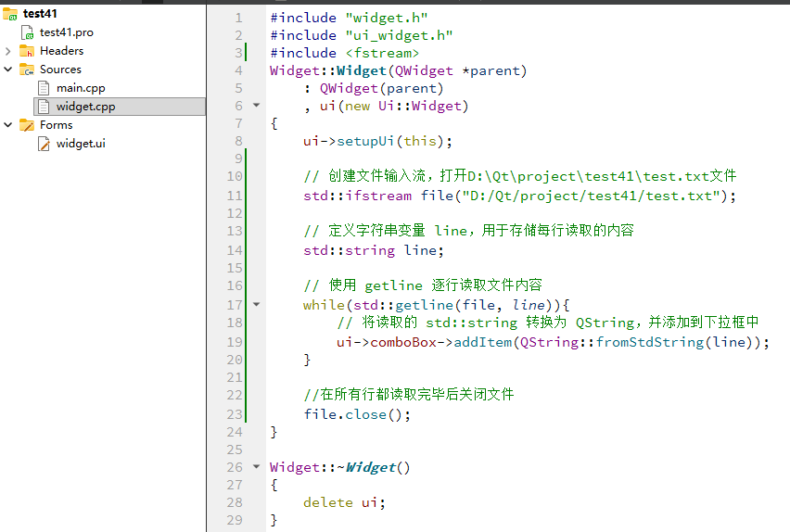Select widget.cpp in project tree
Viewport: 790px width, 532px height.
tap(85, 107)
